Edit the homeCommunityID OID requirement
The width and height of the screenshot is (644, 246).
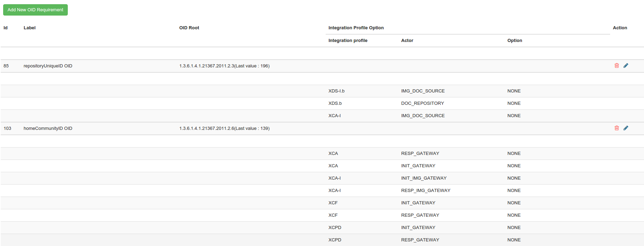(x=626, y=128)
